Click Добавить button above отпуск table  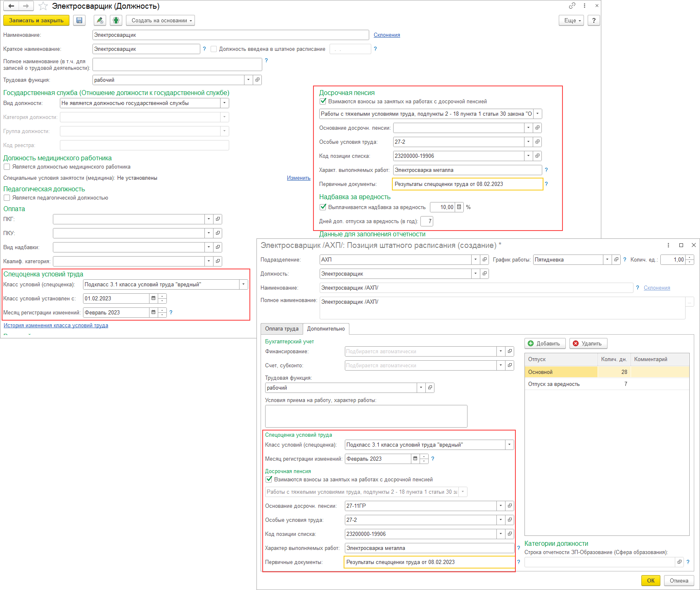pos(545,343)
